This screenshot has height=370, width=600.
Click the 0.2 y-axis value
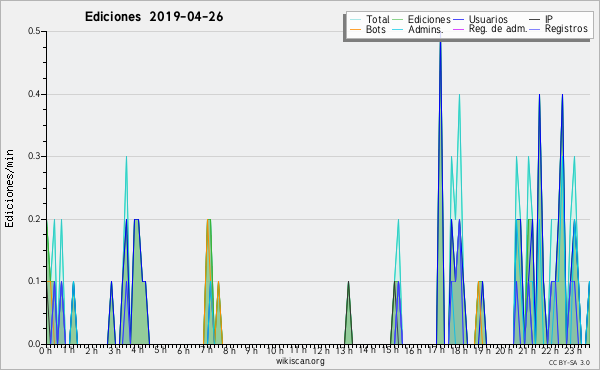34,219
